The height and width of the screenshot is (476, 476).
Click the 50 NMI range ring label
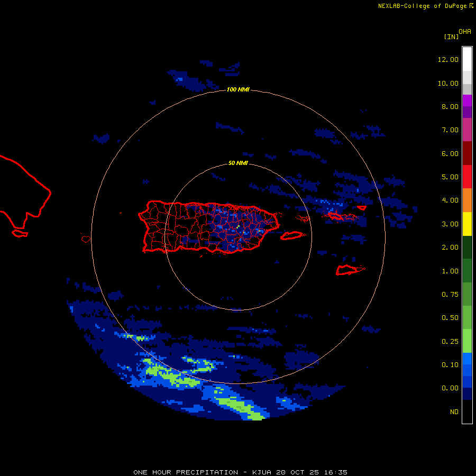point(238,163)
